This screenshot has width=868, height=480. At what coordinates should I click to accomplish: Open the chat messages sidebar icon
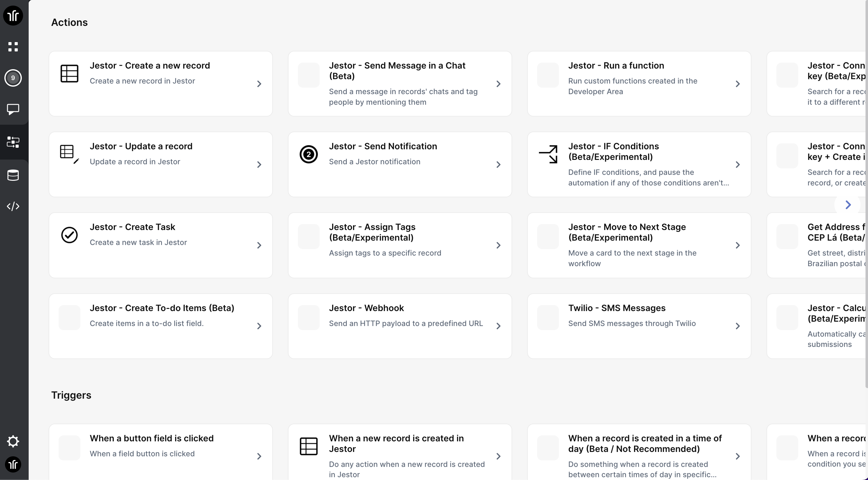point(13,109)
